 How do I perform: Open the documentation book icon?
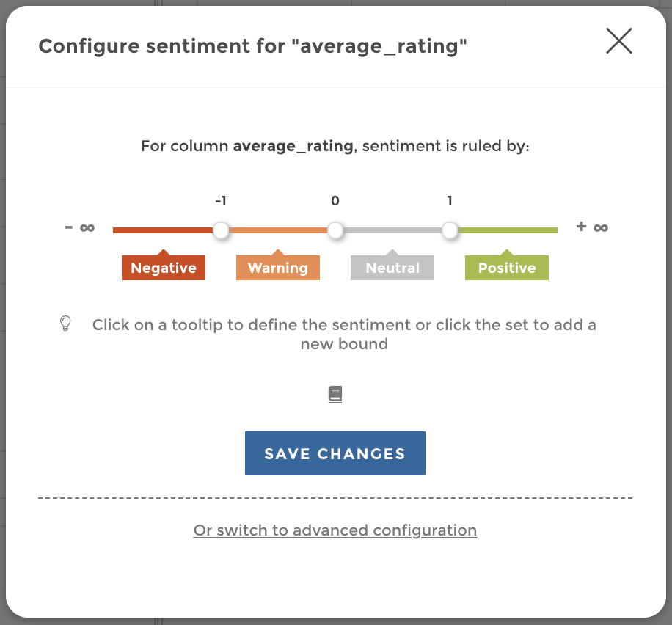pyautogui.click(x=335, y=395)
